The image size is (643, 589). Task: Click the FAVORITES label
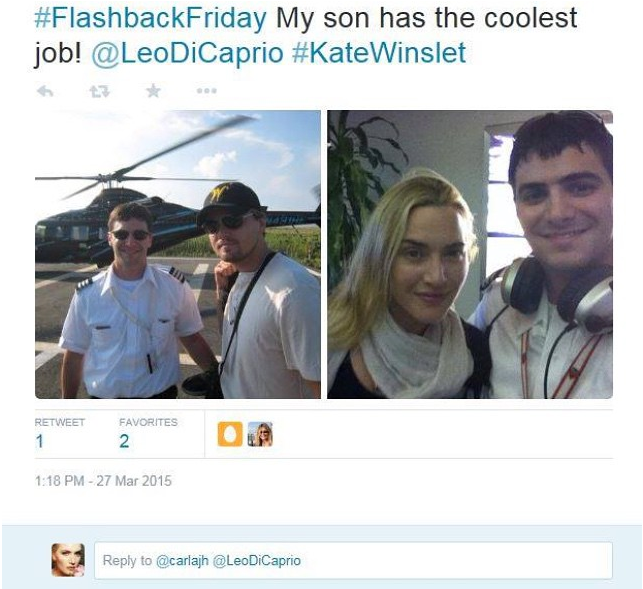[x=148, y=422]
